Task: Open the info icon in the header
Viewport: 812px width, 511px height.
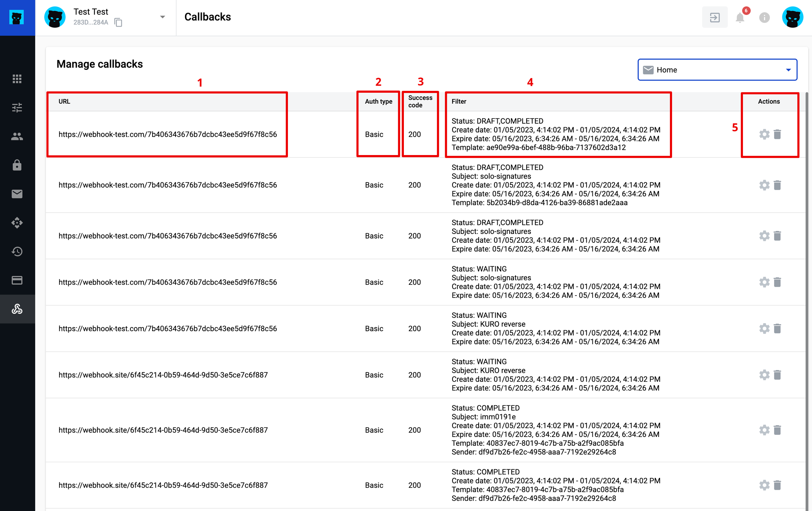Action: tap(764, 17)
